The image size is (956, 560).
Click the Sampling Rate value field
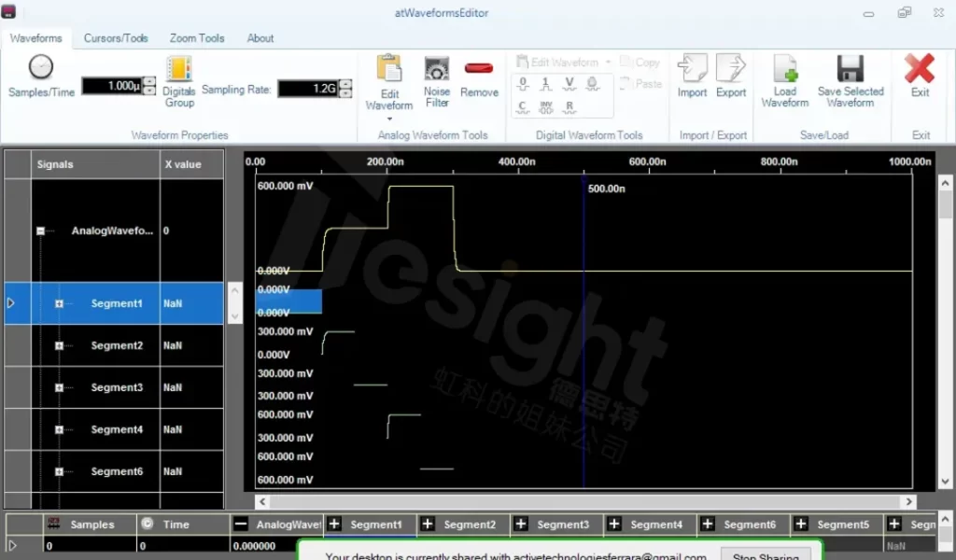point(306,88)
